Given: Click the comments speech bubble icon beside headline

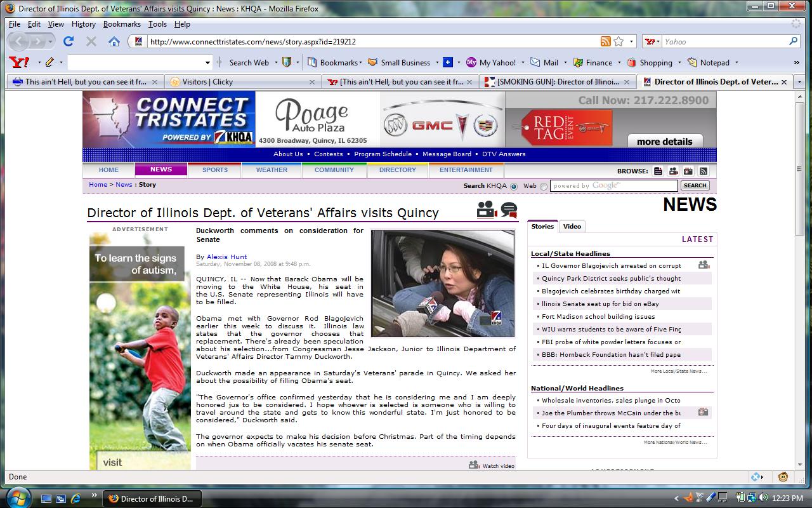Looking at the screenshot, I should coord(509,210).
